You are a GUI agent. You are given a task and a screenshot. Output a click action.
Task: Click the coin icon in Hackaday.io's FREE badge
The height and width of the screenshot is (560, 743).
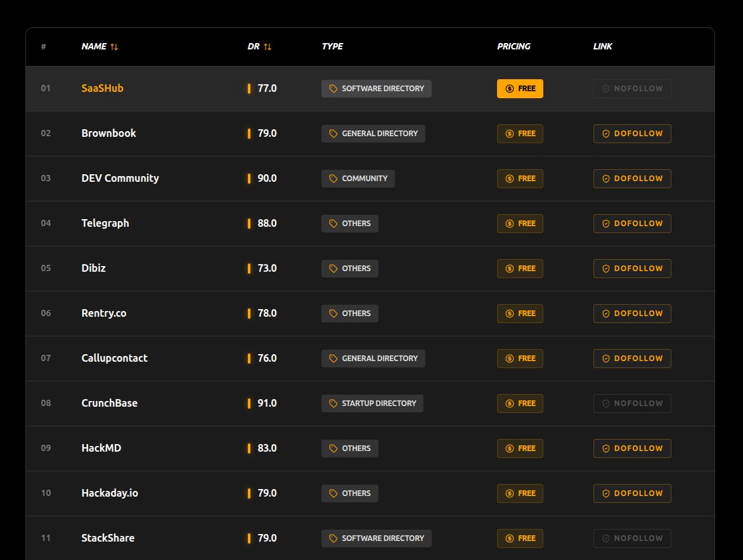(510, 493)
